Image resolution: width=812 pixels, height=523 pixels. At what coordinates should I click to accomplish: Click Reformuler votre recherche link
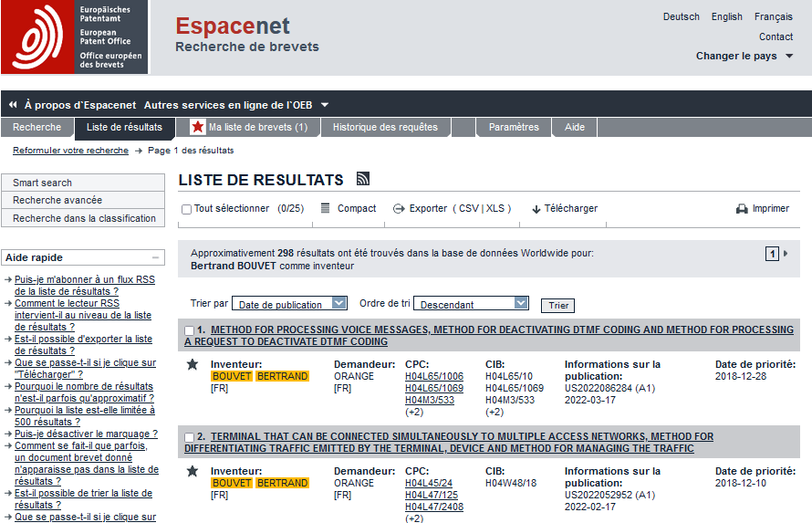click(70, 151)
